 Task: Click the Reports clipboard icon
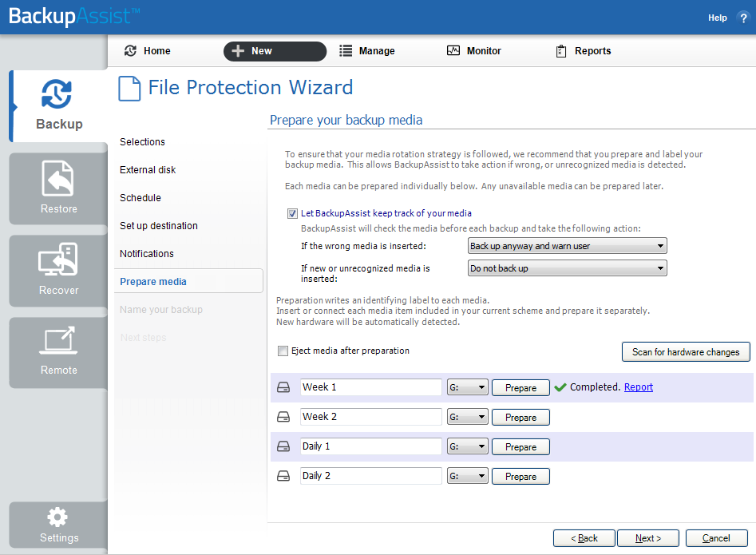pyautogui.click(x=561, y=50)
